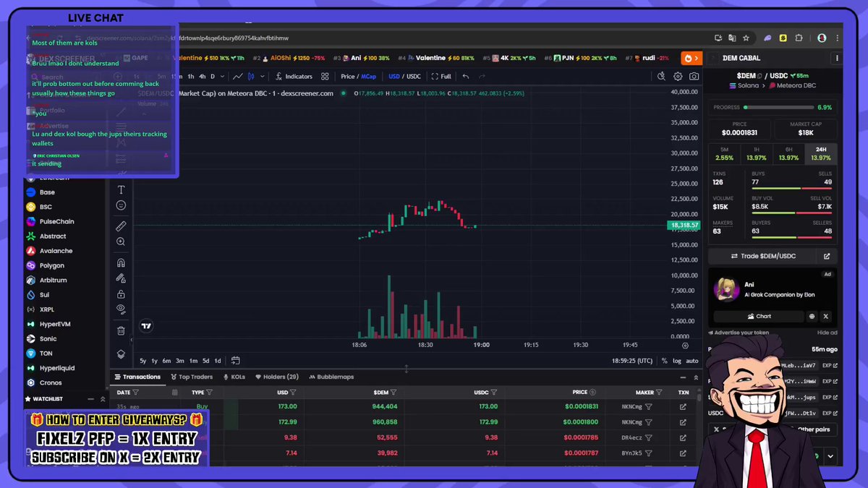Switch chart to Price view
868x488 pixels.
tap(348, 76)
